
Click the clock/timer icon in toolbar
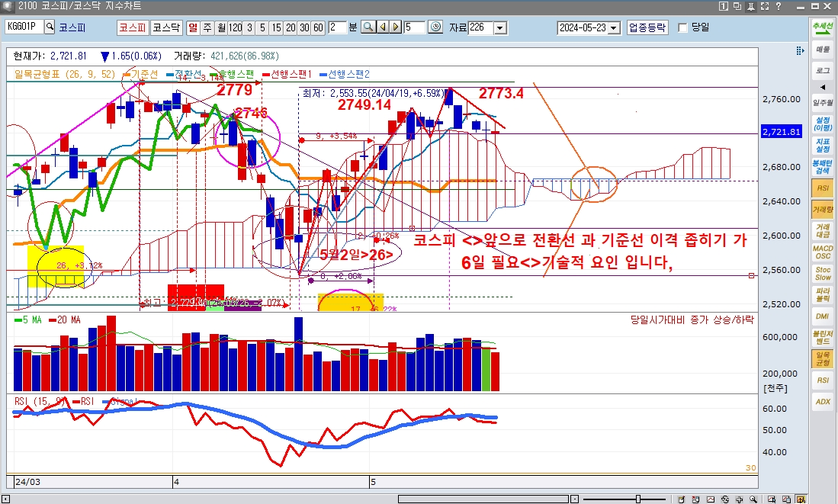tap(435, 27)
